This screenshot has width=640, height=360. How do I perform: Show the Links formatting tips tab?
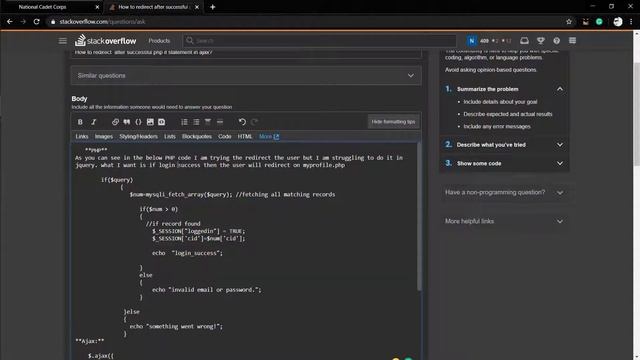click(82, 136)
